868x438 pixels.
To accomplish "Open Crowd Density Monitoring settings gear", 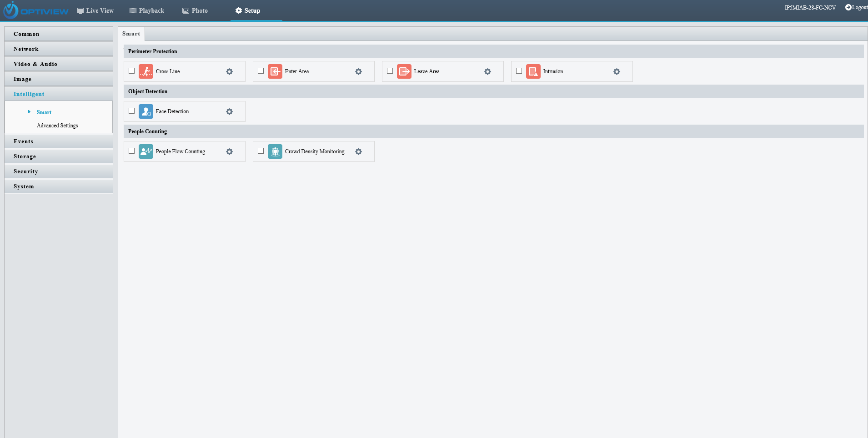I will click(x=358, y=152).
